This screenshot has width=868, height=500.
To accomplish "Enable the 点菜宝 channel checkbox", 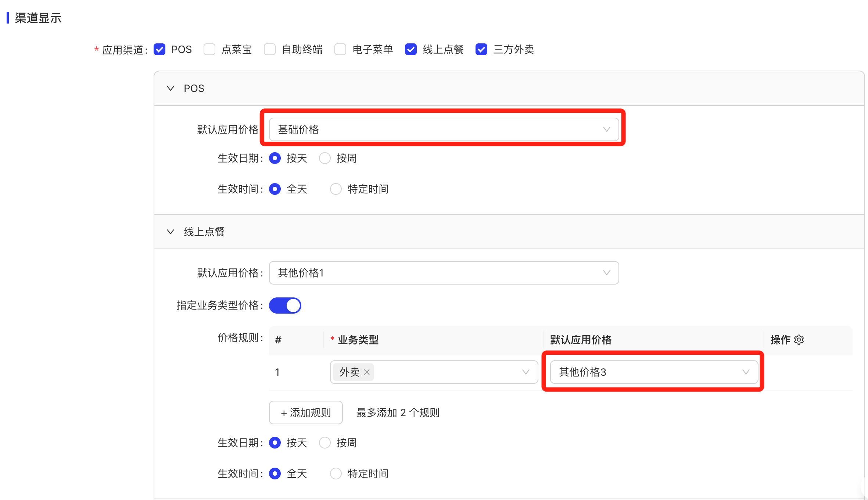I will (209, 49).
